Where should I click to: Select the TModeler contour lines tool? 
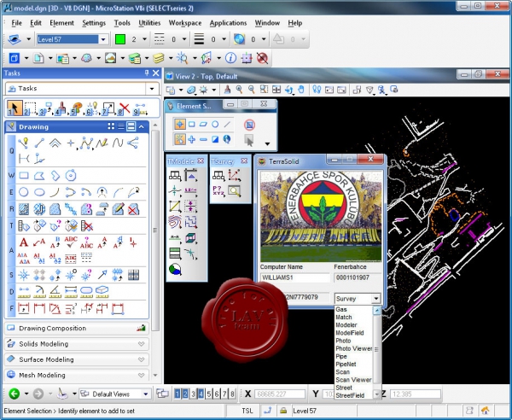(175, 222)
